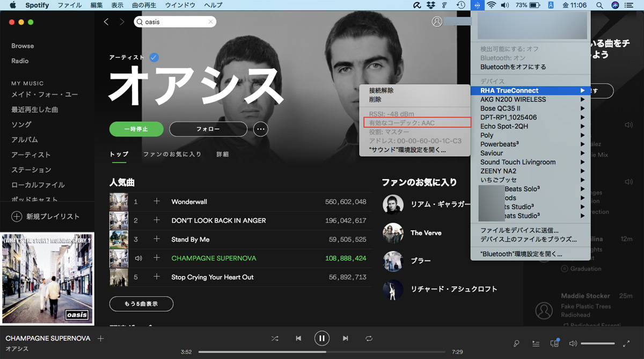Go forward with the Spotify forward arrow
Screen dimensions: 644x359
pos(122,21)
